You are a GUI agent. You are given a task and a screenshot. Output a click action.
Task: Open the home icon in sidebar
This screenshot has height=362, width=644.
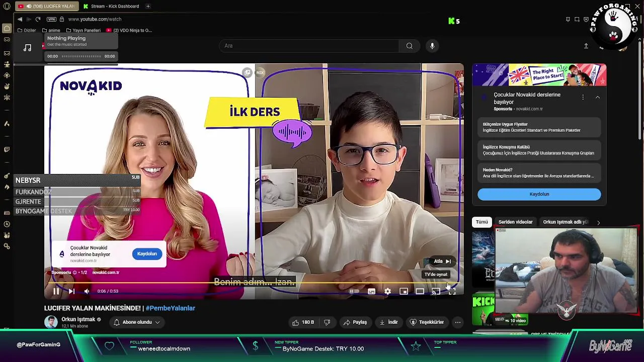7,28
